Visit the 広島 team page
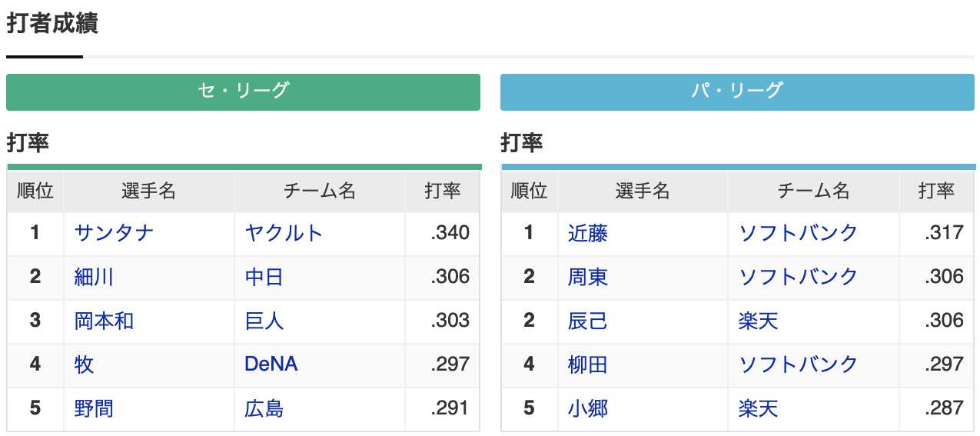 (264, 408)
